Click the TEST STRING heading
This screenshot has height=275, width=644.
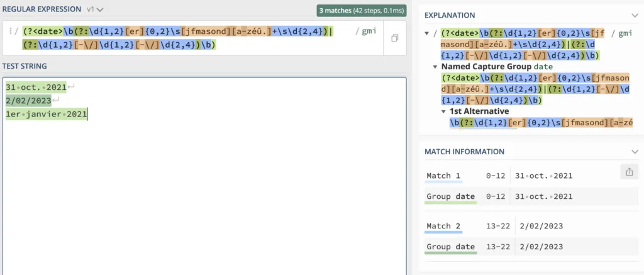pyautogui.click(x=25, y=66)
